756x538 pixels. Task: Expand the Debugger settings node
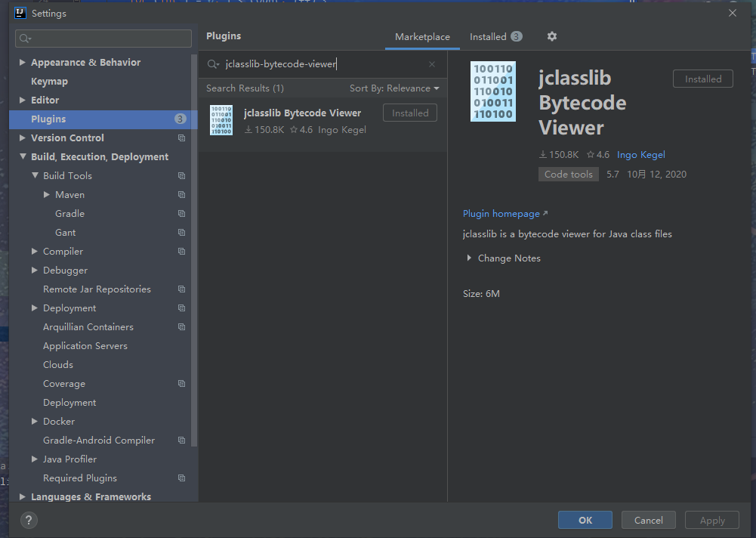coord(34,270)
